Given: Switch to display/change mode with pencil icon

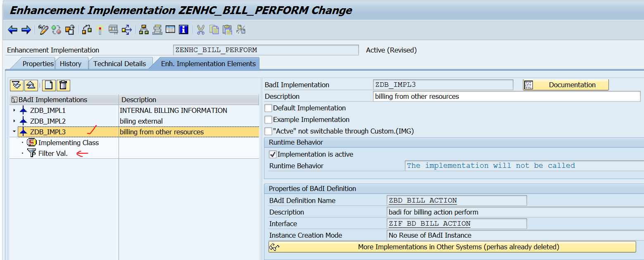Looking at the screenshot, I should tap(43, 29).
